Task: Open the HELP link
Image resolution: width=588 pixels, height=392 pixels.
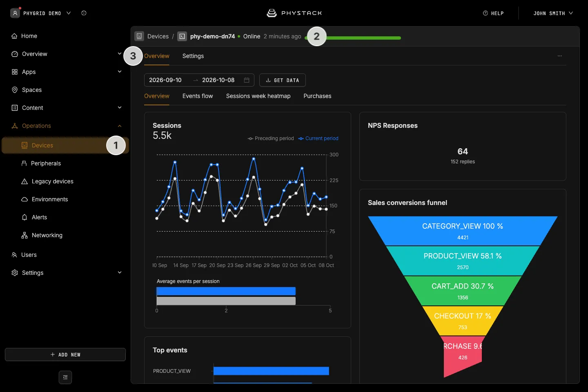Action: (x=493, y=13)
